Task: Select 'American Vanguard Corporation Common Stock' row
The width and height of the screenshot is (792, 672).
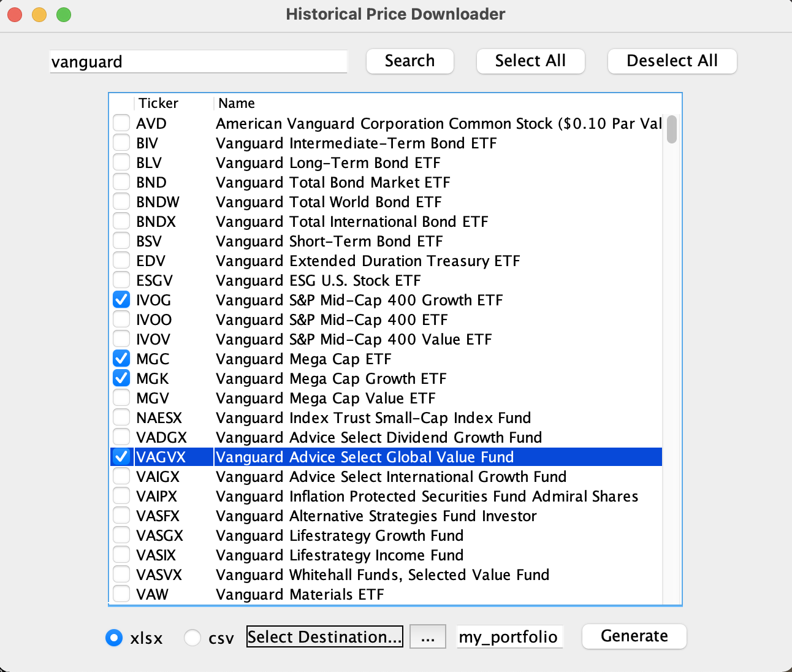Action: 386,123
